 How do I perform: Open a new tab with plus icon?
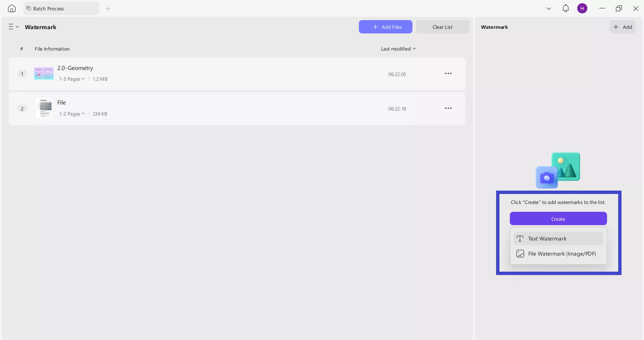(108, 8)
